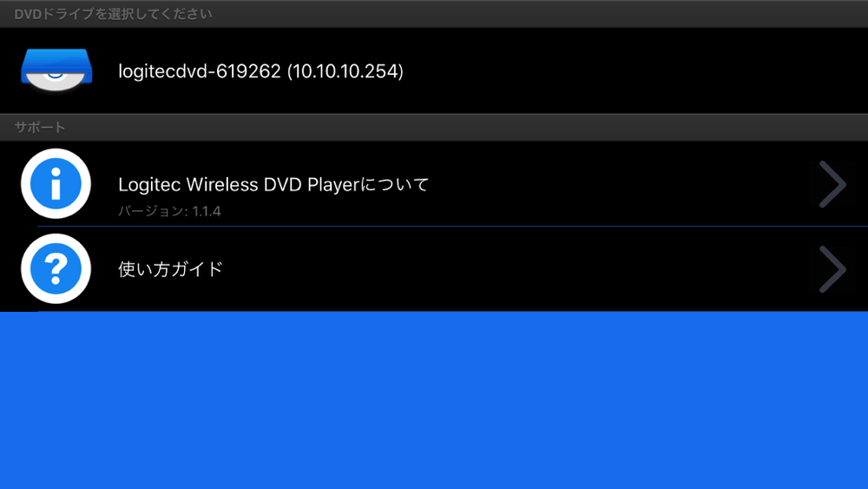868x489 pixels.
Task: Click the DVDドライブを選択してください header
Action: (x=113, y=14)
